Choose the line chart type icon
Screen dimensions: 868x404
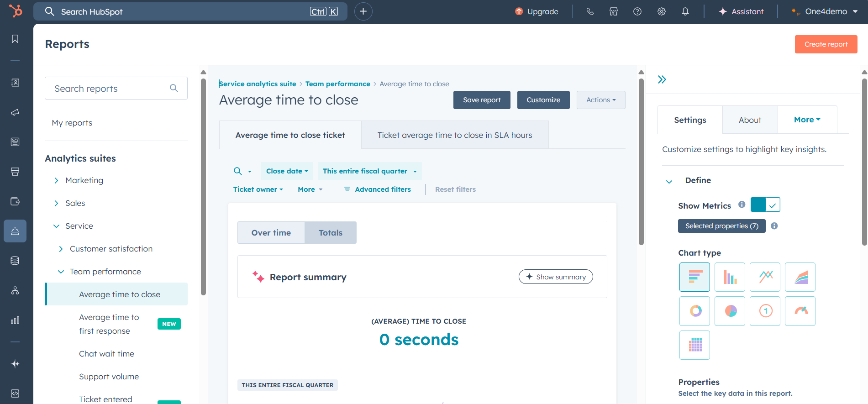tap(765, 277)
